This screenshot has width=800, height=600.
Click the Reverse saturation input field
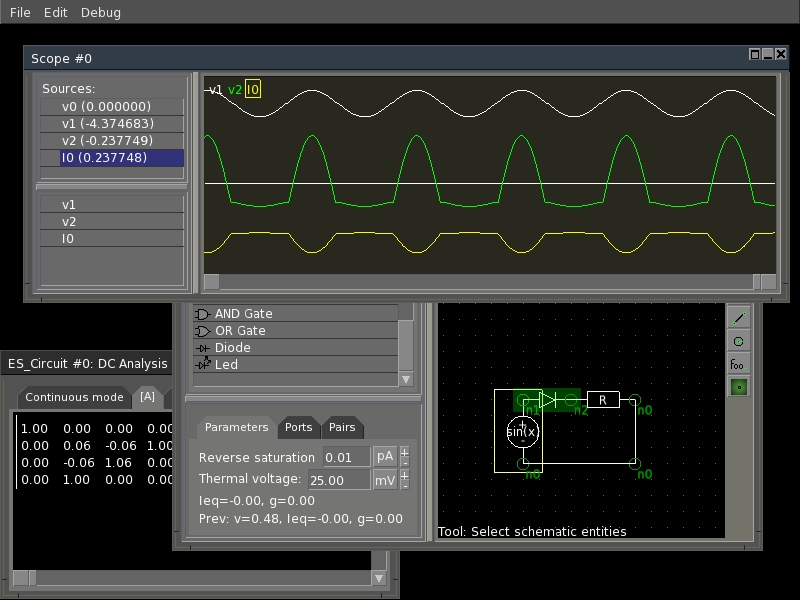pos(345,457)
